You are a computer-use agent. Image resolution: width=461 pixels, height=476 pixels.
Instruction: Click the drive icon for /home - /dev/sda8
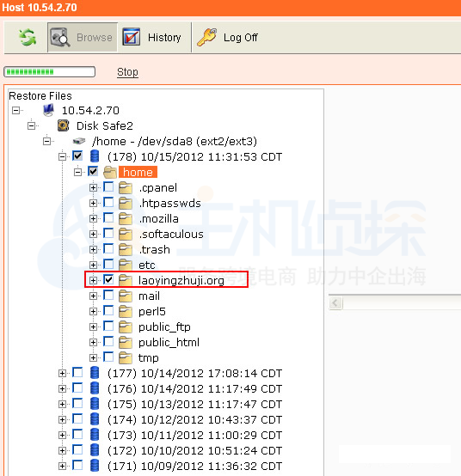(79, 141)
